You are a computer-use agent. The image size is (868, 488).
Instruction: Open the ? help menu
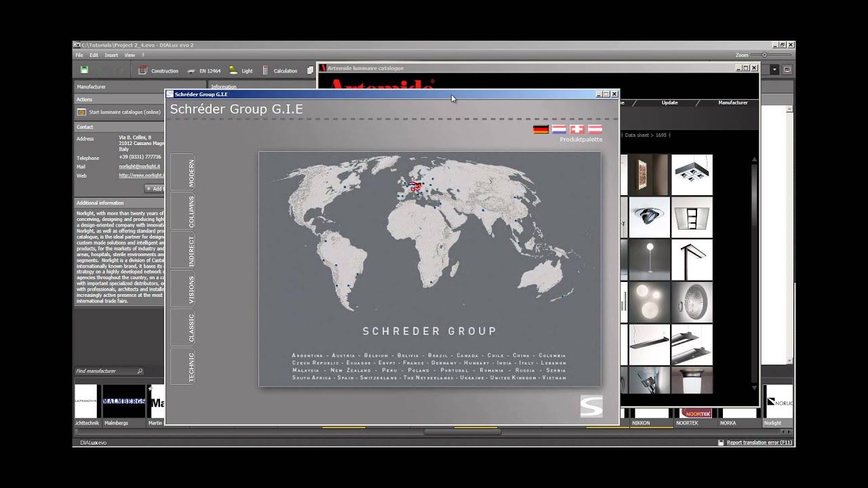[x=143, y=55]
